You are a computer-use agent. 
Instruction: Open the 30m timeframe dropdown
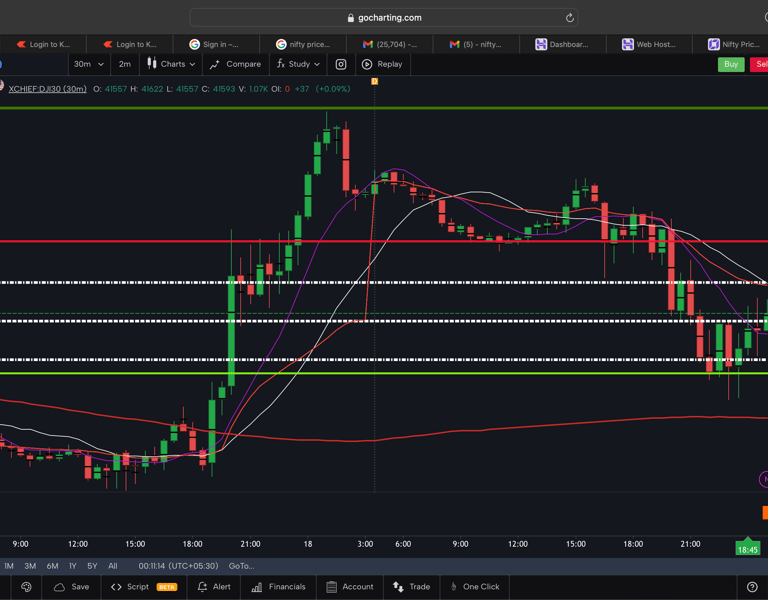[89, 64]
